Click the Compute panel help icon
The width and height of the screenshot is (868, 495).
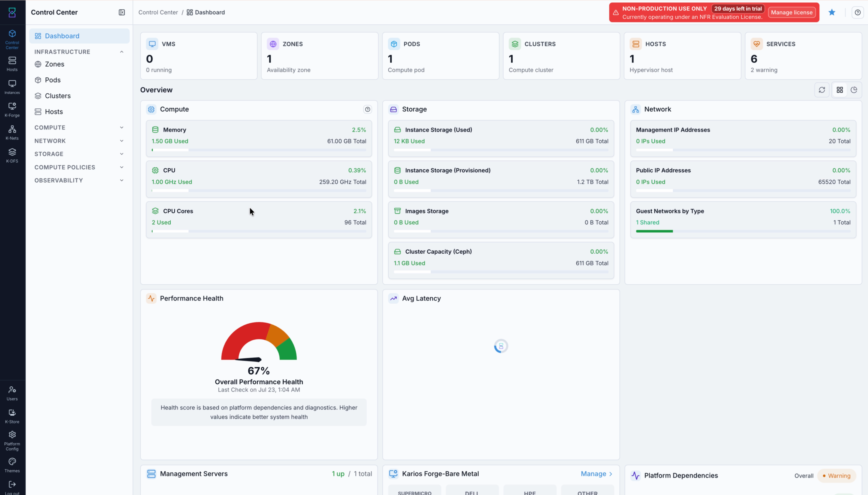click(x=367, y=109)
